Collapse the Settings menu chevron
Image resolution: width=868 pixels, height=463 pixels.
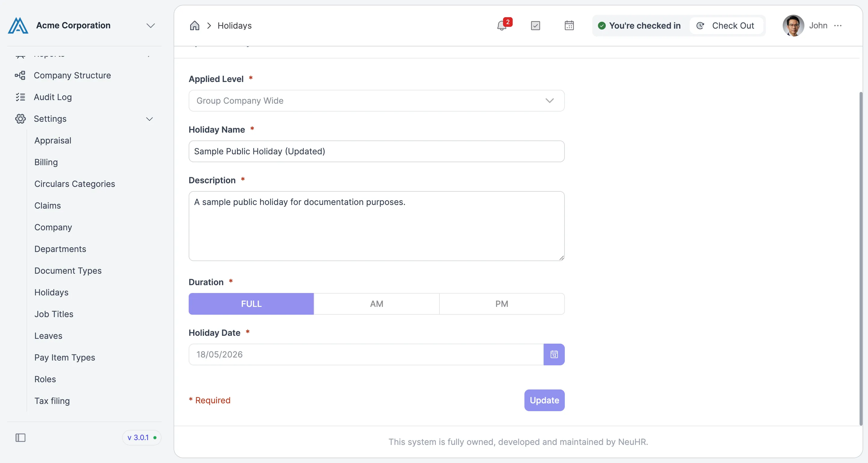coord(149,119)
